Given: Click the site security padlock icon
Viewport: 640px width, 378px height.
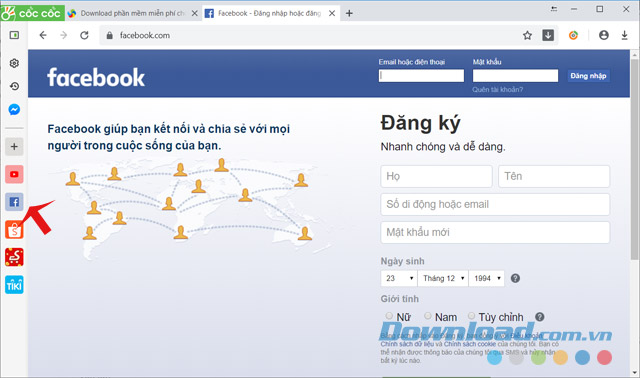Looking at the screenshot, I should (x=109, y=36).
